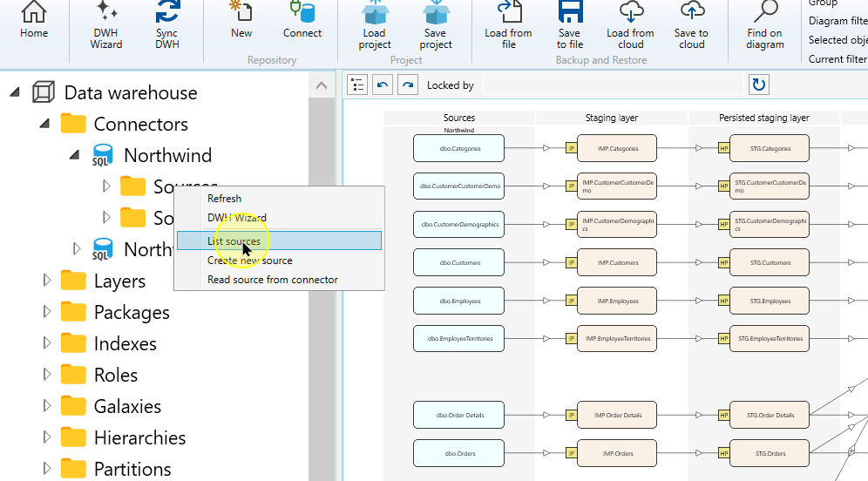
Task: Click the tree layout icon beside undo
Action: tap(357, 85)
